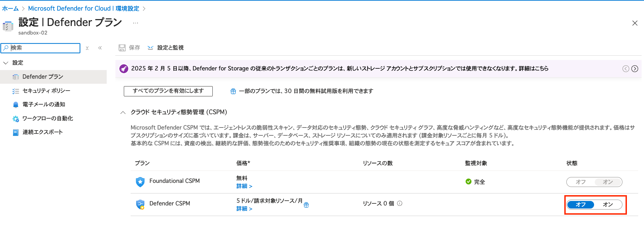Go to previous announcement banner
The image size is (644, 229).
pyautogui.click(x=626, y=69)
